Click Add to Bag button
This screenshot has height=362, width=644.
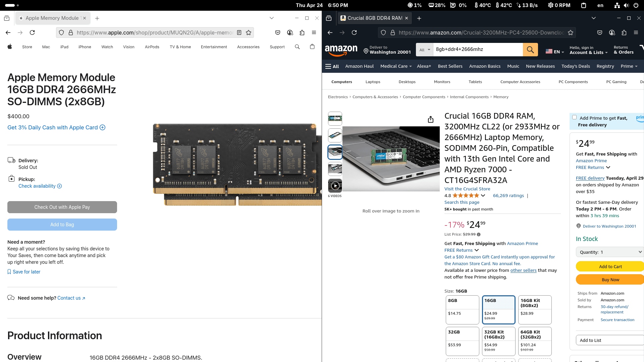[x=62, y=225]
